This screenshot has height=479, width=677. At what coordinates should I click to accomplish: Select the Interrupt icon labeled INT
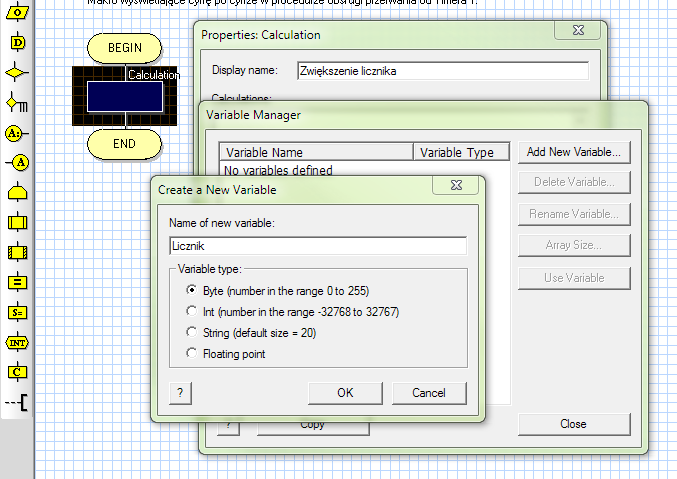17,343
